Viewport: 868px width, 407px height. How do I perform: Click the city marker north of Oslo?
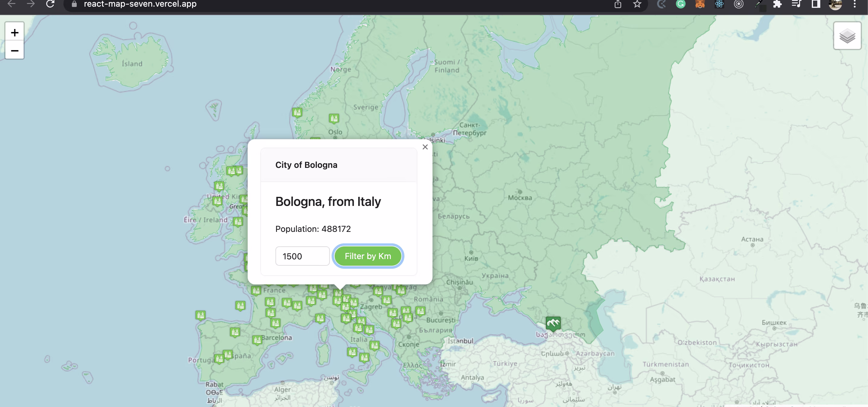(334, 118)
